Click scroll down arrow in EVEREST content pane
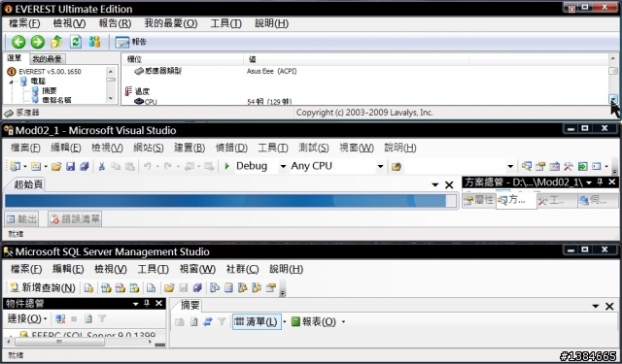This screenshot has width=622, height=364. (613, 99)
